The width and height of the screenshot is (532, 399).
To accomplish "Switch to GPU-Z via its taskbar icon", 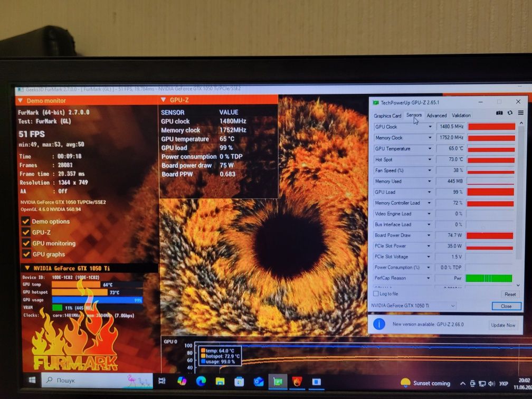I will [x=278, y=382].
